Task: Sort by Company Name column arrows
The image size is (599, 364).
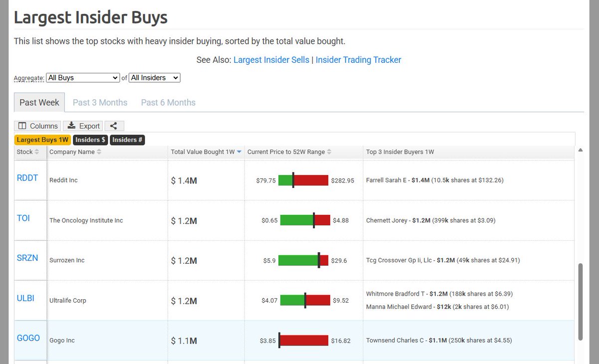Action: tap(99, 152)
